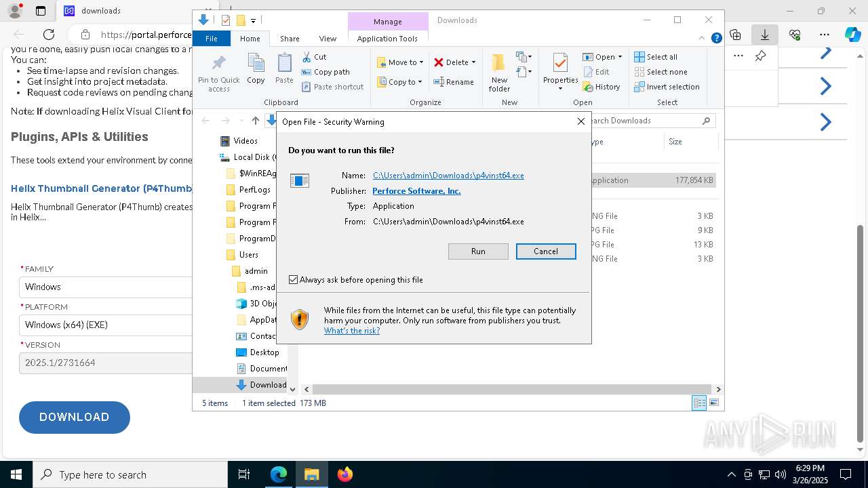Click the blue DOWNLOAD button

(x=75, y=418)
